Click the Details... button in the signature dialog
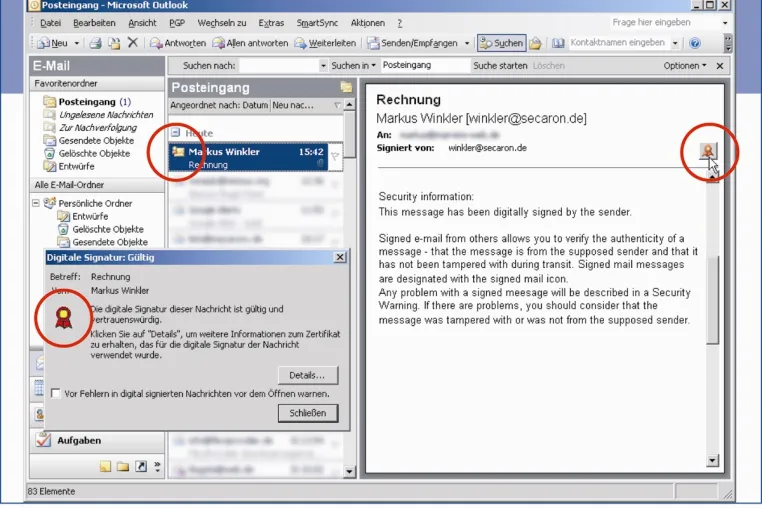 308,375
